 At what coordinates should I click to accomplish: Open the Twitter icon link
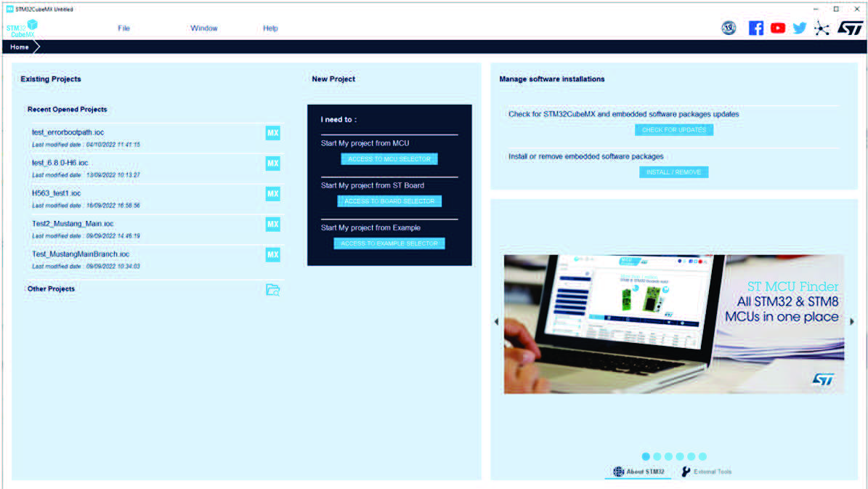(x=799, y=28)
